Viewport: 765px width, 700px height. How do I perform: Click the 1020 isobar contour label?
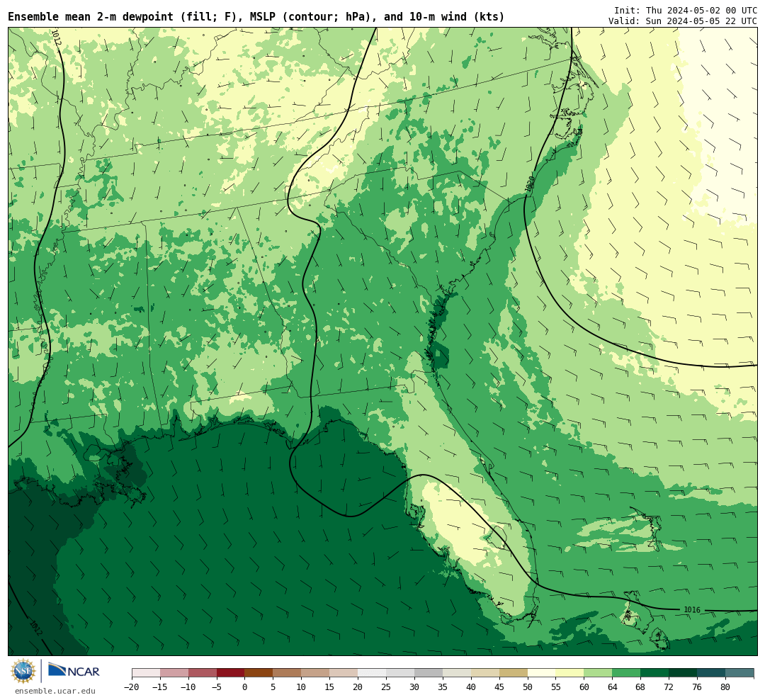click(530, 184)
